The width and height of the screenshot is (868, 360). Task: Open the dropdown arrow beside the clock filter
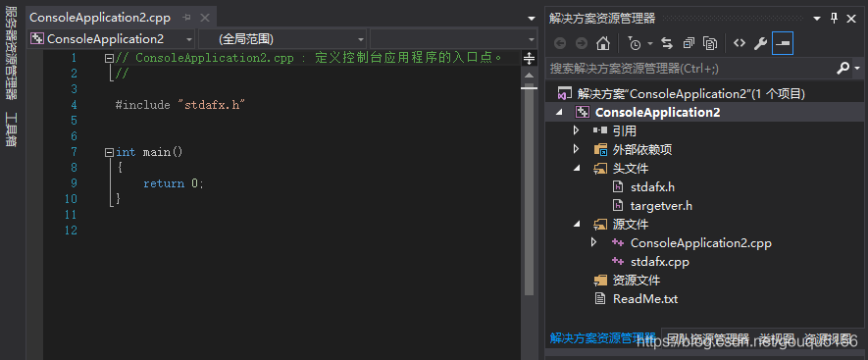click(x=650, y=43)
